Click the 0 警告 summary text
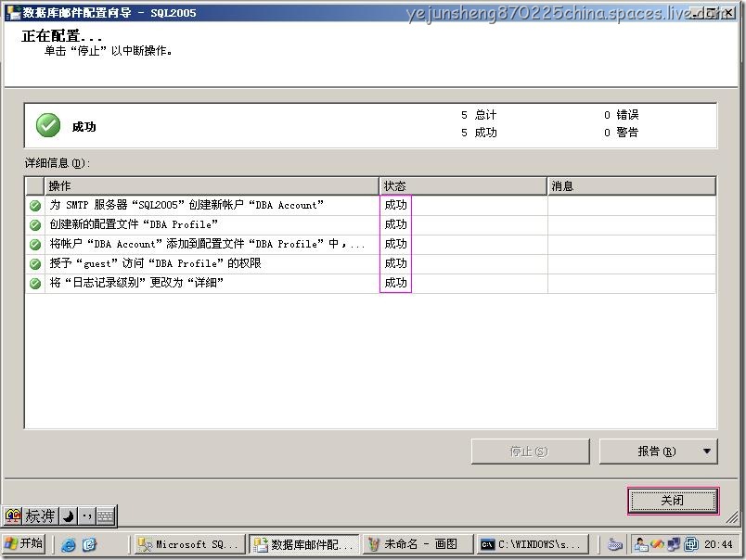Viewport: 746px width, 560px height. [622, 133]
